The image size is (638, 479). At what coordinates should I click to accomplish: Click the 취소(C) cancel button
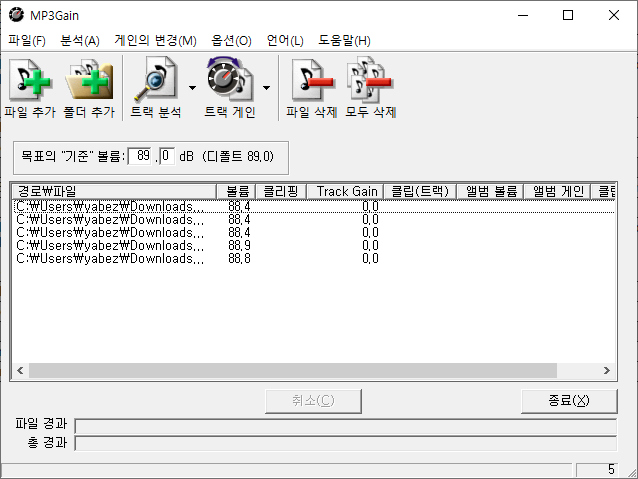click(x=313, y=401)
